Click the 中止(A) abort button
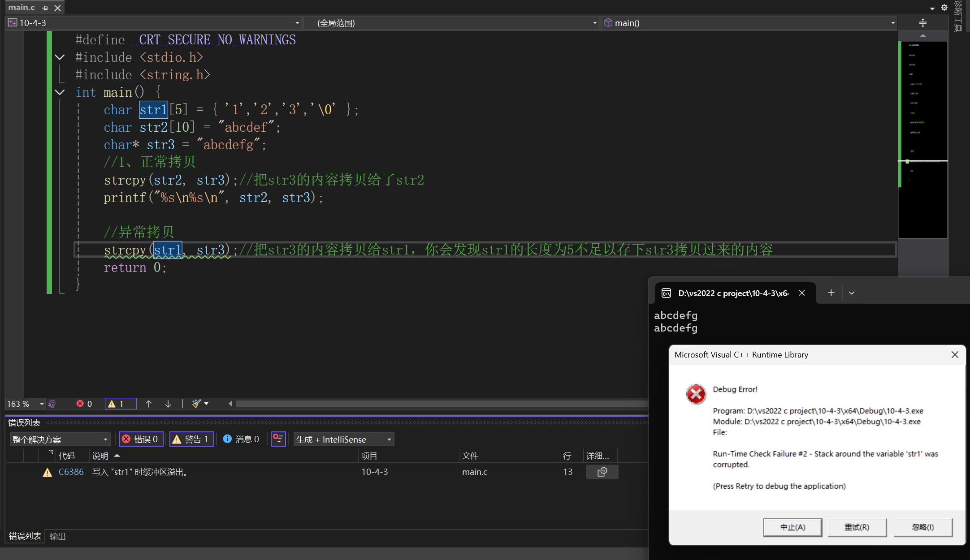Image resolution: width=970 pixels, height=560 pixels. (792, 527)
